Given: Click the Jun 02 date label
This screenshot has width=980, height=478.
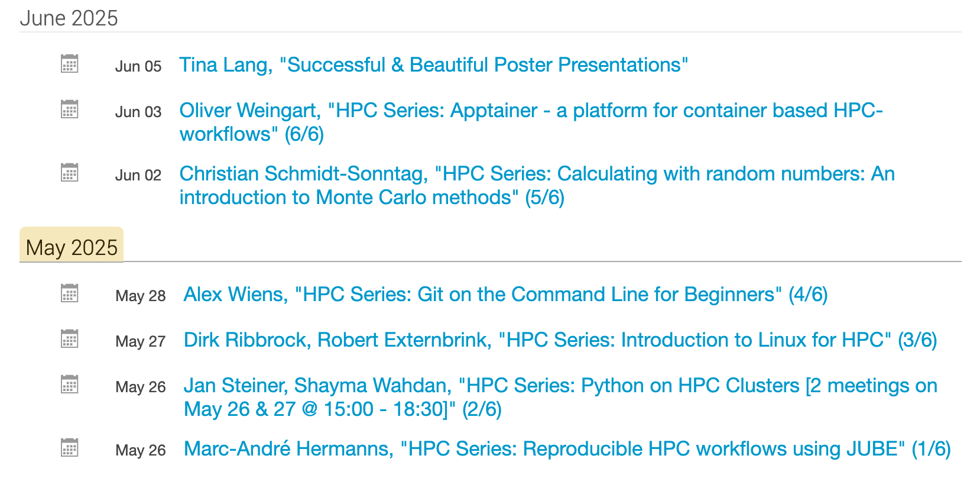Looking at the screenshot, I should 138,175.
